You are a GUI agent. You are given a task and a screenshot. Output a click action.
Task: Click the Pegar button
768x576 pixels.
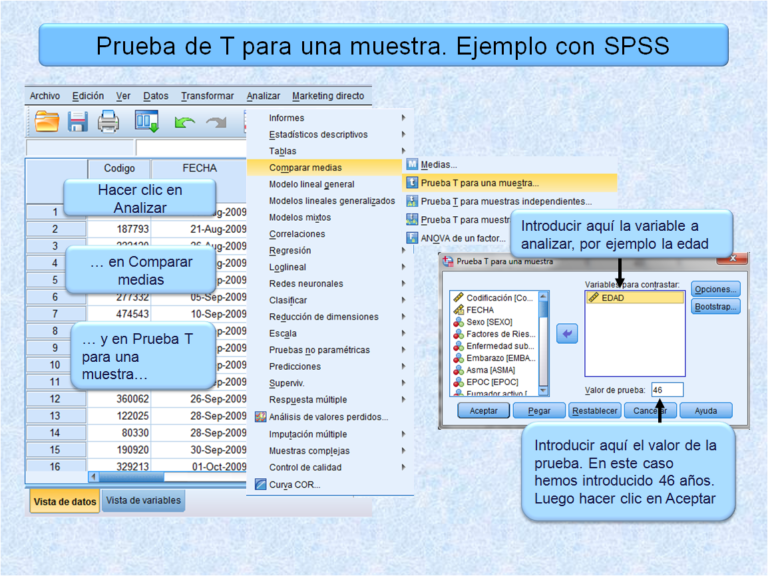coord(539,410)
